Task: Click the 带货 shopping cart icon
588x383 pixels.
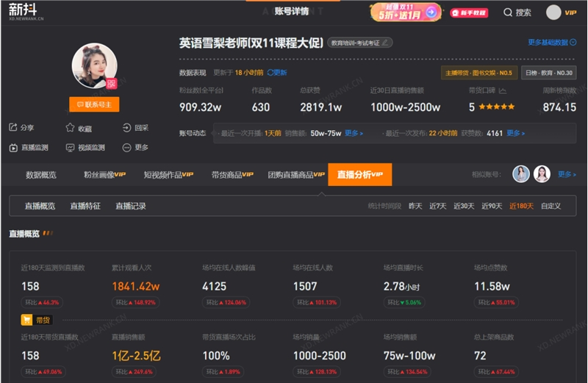Action: pos(26,320)
